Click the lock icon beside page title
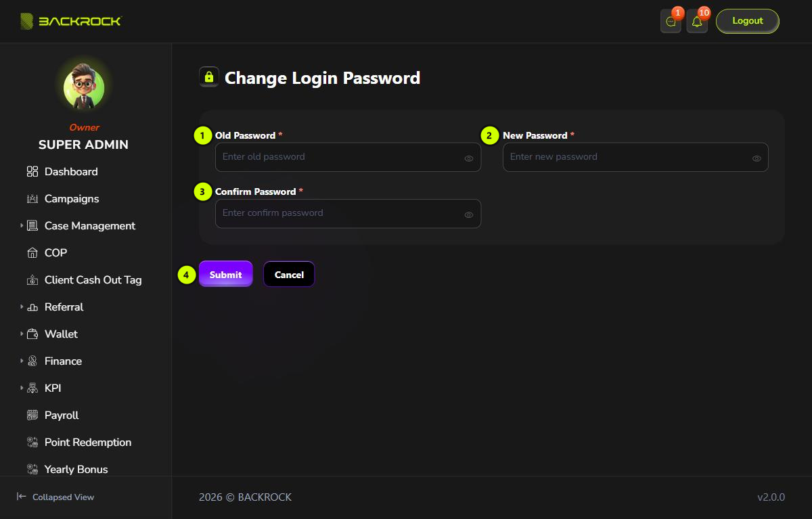 coord(209,77)
